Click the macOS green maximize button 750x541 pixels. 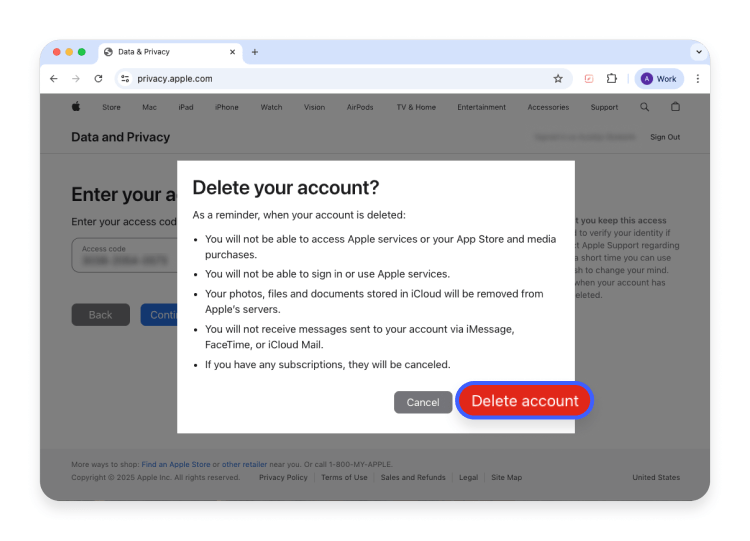82,52
